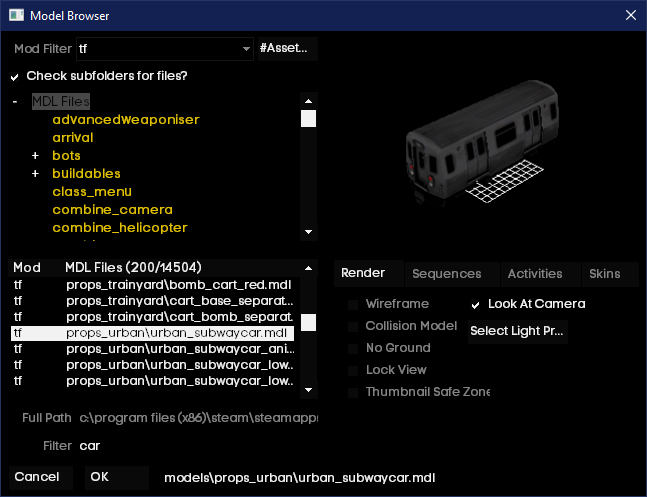The width and height of the screenshot is (647, 497).
Task: Click folder tree scroll down arrow
Action: coord(308,232)
